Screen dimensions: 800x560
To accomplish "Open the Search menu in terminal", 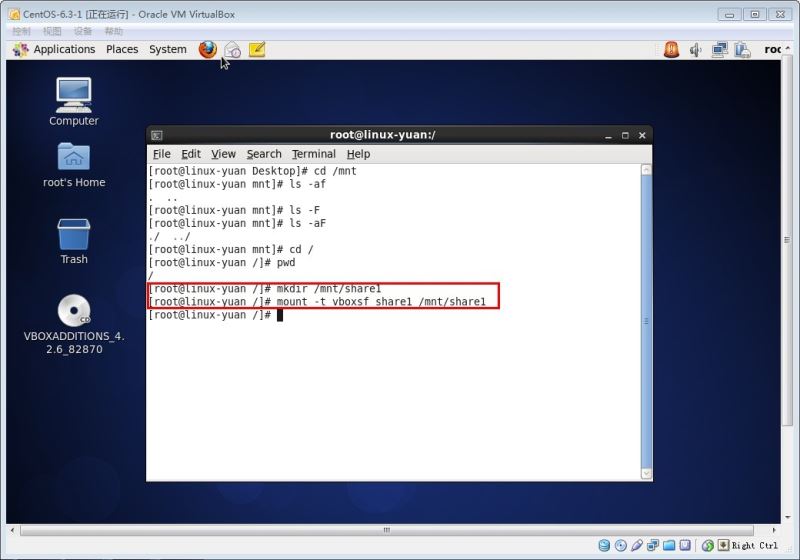I will tap(264, 154).
